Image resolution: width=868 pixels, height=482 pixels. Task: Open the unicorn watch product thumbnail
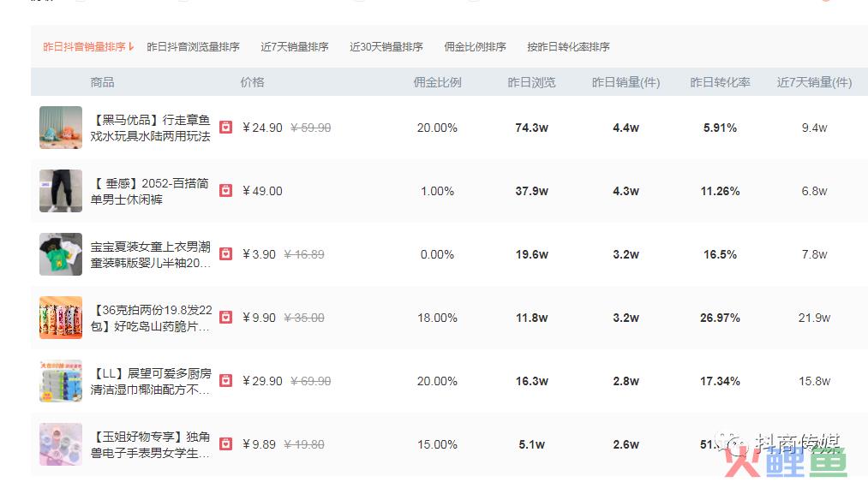pos(61,444)
